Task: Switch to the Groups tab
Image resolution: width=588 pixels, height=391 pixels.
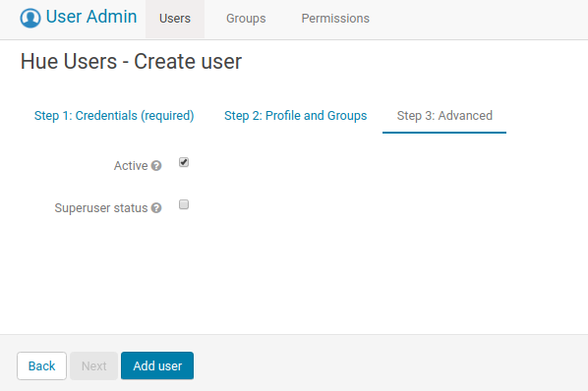Action: click(246, 19)
